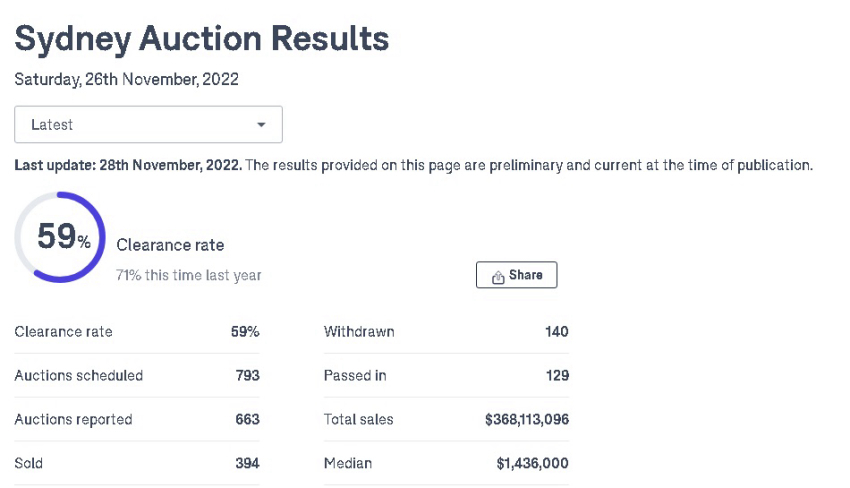Click the Share button label
The height and width of the screenshot is (488, 850).
pos(525,275)
